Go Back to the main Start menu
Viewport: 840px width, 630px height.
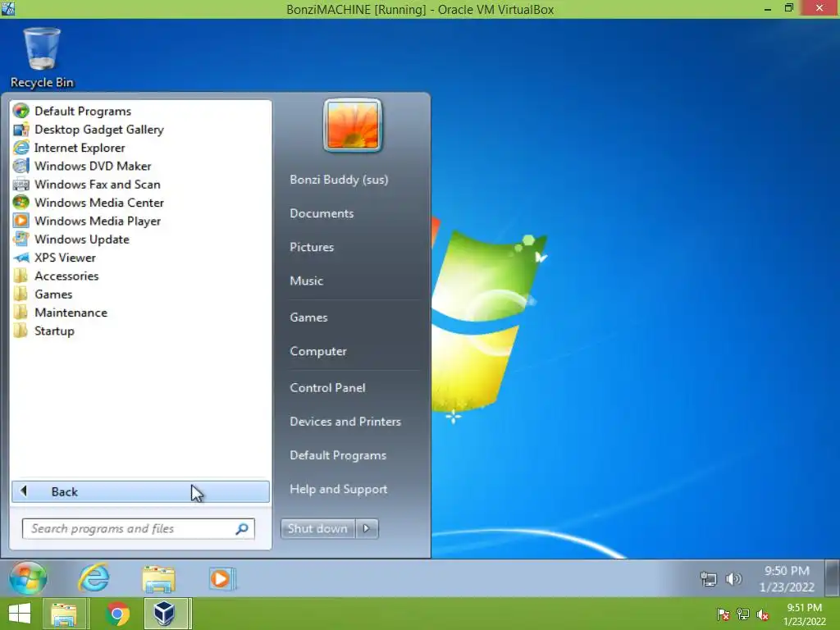click(141, 492)
